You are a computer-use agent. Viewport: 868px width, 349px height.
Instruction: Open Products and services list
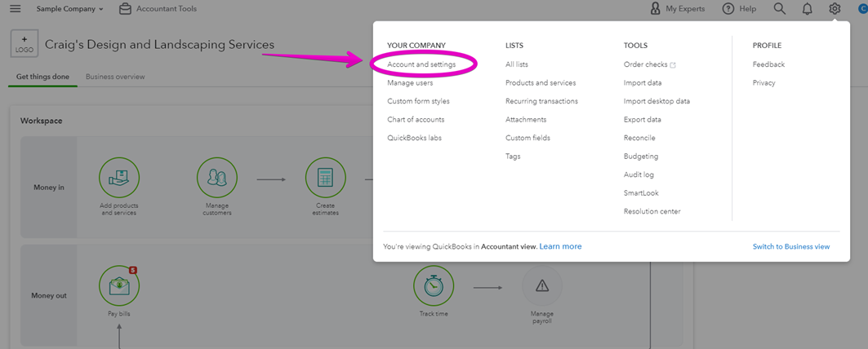coord(541,83)
